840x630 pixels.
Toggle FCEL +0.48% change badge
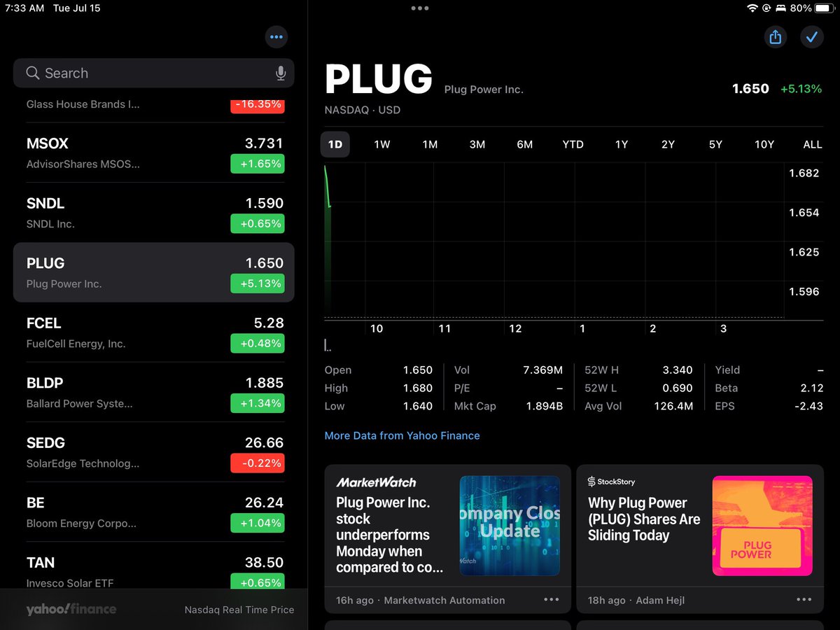(258, 344)
